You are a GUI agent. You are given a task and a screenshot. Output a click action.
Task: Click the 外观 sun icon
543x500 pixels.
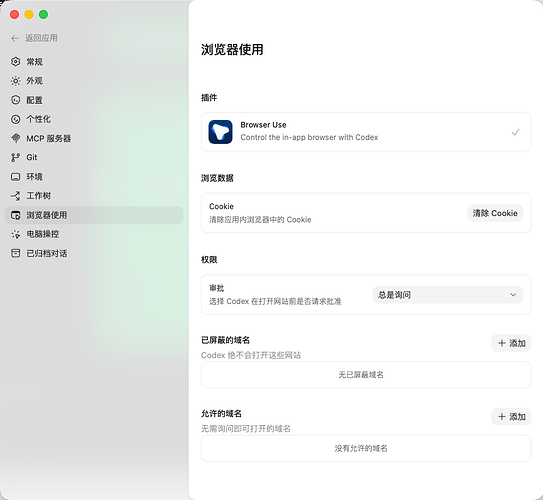point(16,81)
